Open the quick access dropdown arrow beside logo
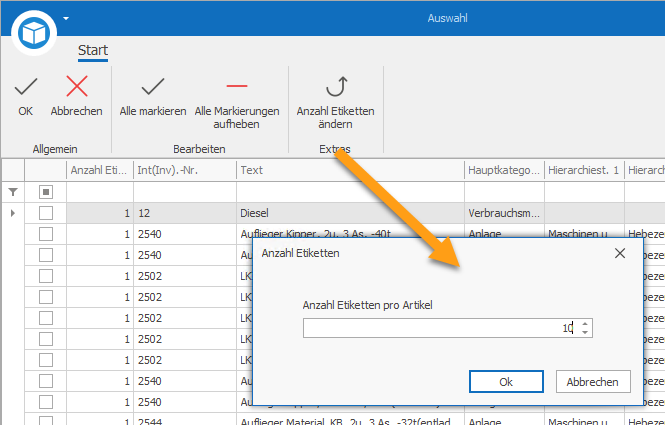 66,18
